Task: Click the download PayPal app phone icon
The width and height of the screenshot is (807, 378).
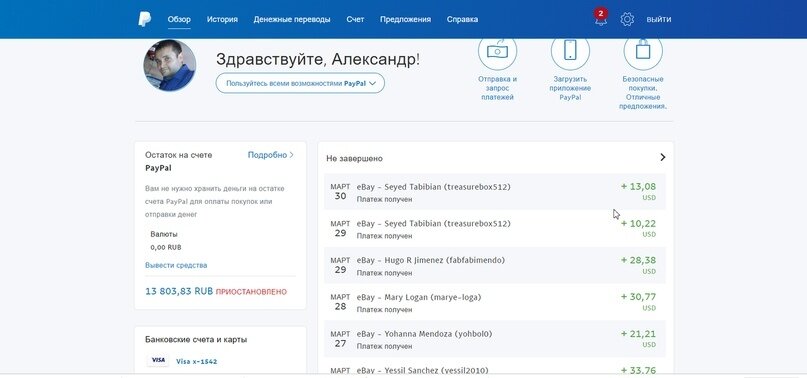Action: (570, 51)
